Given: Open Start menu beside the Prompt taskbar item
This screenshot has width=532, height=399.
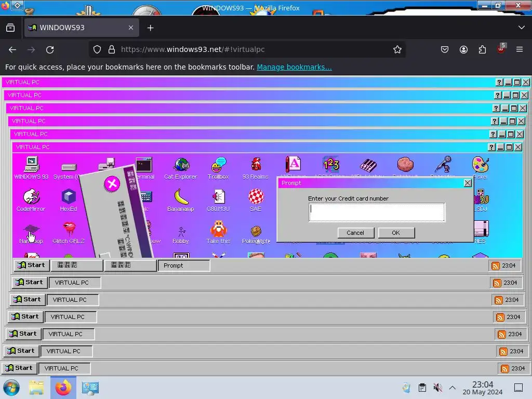Looking at the screenshot, I should (x=32, y=265).
